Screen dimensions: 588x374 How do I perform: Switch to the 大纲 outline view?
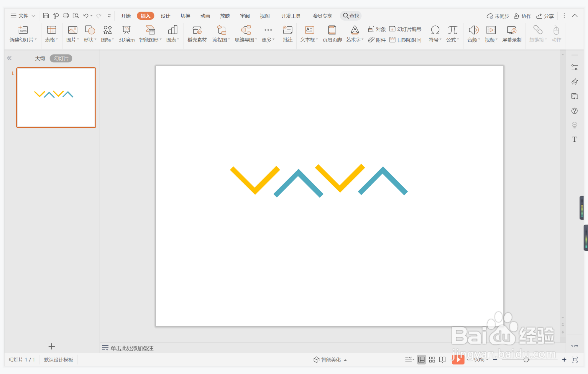click(x=40, y=58)
